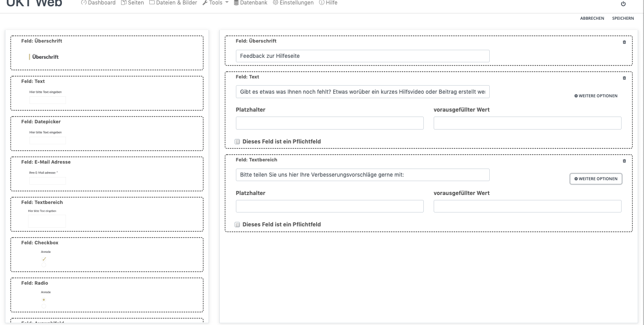The height and width of the screenshot is (325, 644).
Task: Enable Pflichtfeld checkbox in the Textbereich field
Action: click(x=238, y=225)
